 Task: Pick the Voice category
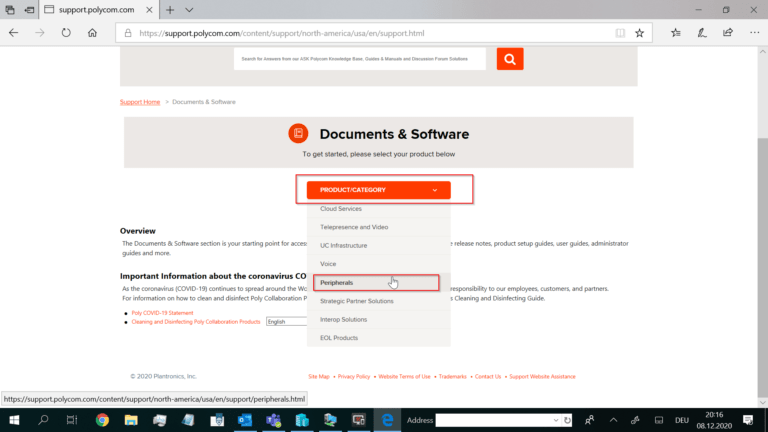point(328,264)
